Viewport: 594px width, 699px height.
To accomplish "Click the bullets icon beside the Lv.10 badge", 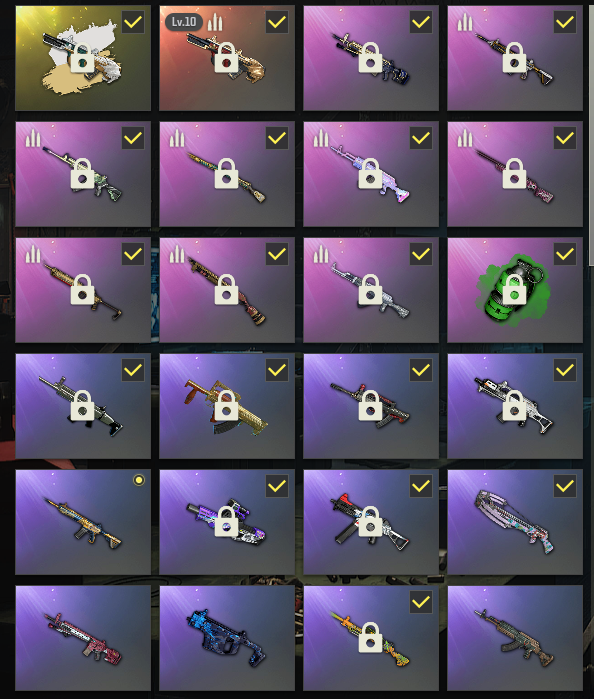I will point(215,22).
